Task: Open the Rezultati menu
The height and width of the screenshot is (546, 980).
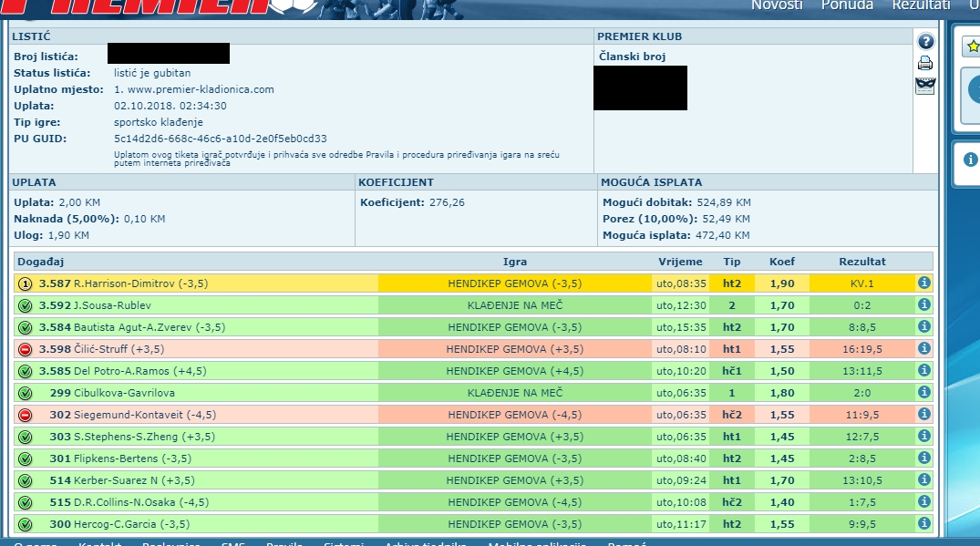Action: coord(922,5)
